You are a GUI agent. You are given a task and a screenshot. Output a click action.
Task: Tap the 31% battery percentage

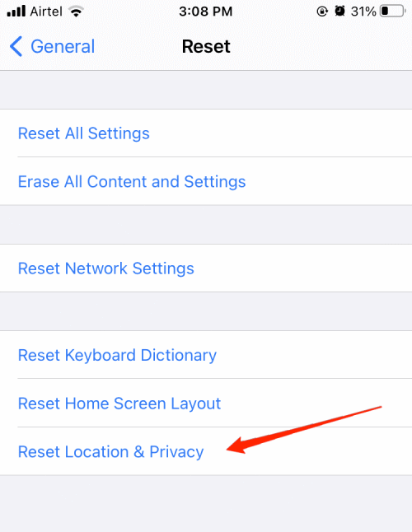point(363,12)
